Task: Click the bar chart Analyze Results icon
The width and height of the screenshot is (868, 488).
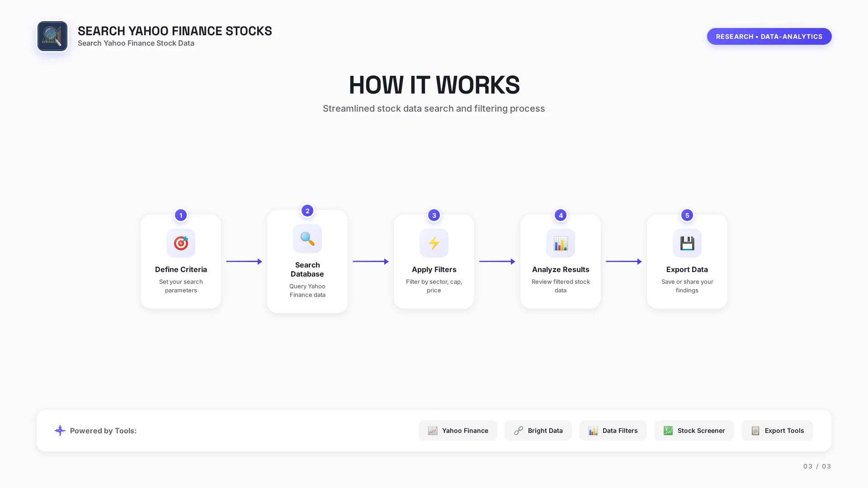Action: point(561,243)
